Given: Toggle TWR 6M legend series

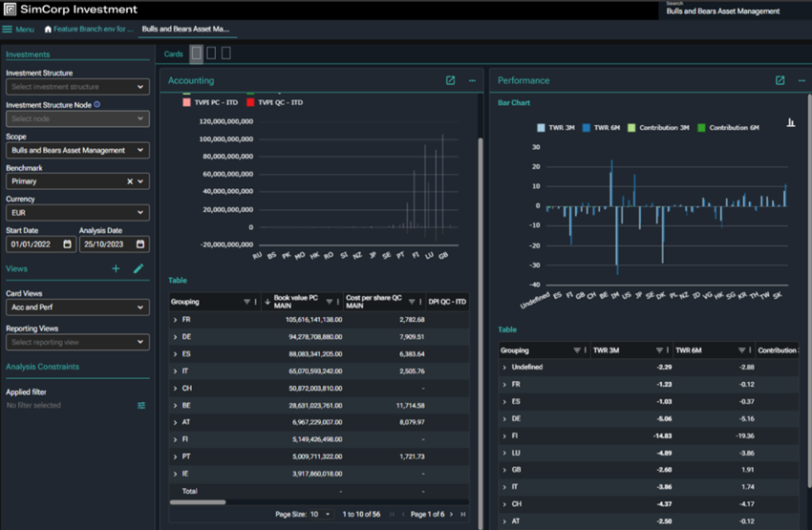Looking at the screenshot, I should [601, 128].
